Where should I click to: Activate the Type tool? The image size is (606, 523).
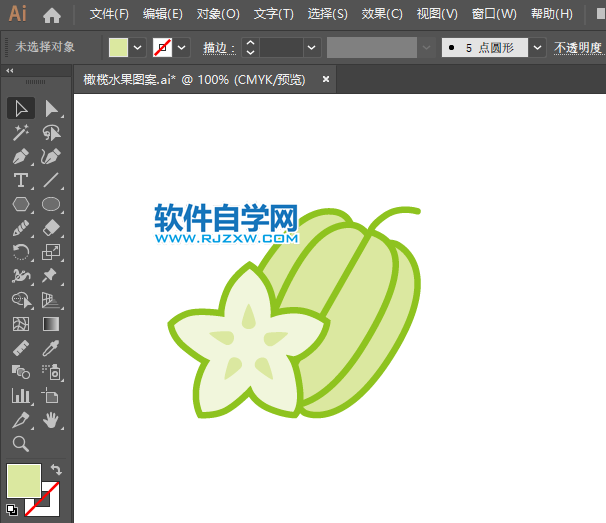click(x=21, y=180)
